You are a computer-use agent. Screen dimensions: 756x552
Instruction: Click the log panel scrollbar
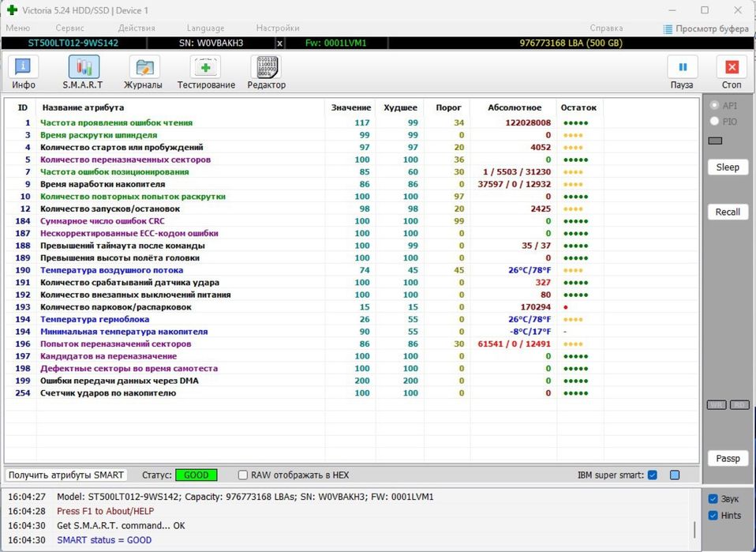coord(694,529)
